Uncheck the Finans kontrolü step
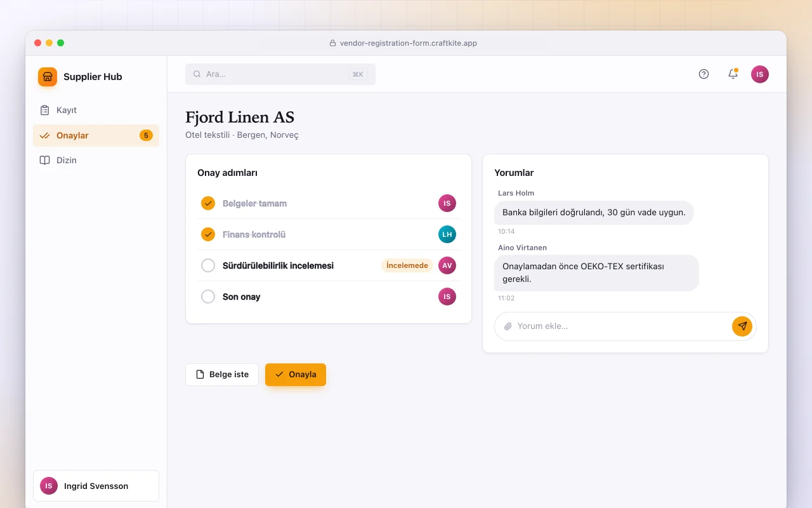 coord(208,234)
